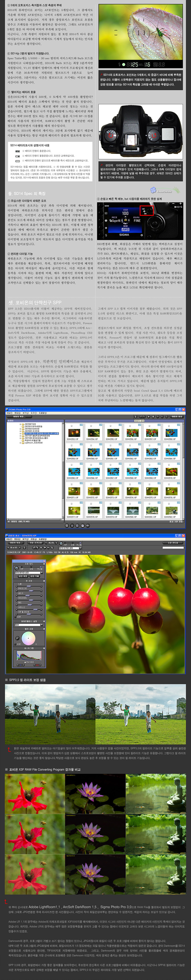Open the 보기(V) menu in SIGMA Photo Pro main window
The image size is (191, 980).
[25, 413]
